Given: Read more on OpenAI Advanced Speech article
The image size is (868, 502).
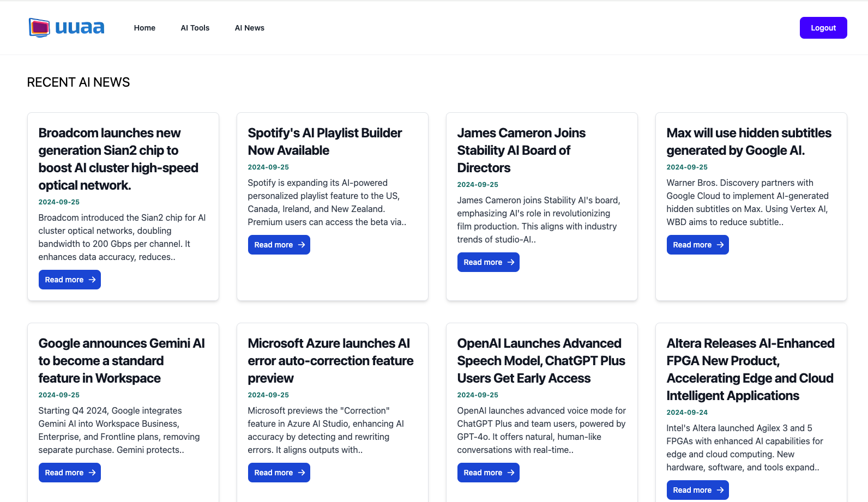Looking at the screenshot, I should [x=489, y=473].
